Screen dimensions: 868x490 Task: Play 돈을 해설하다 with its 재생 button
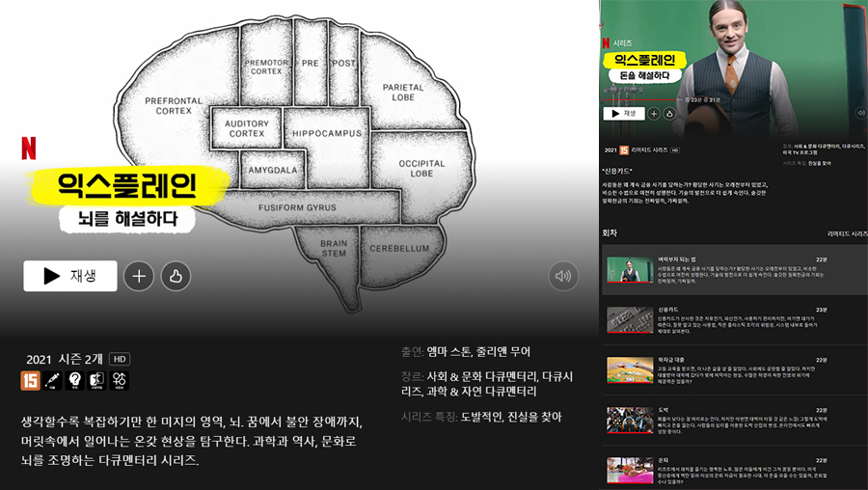pyautogui.click(x=624, y=114)
